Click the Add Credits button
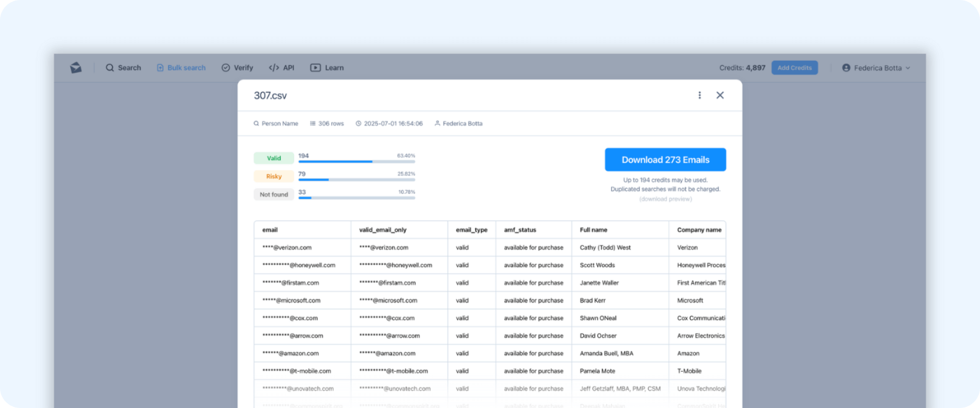 (794, 67)
